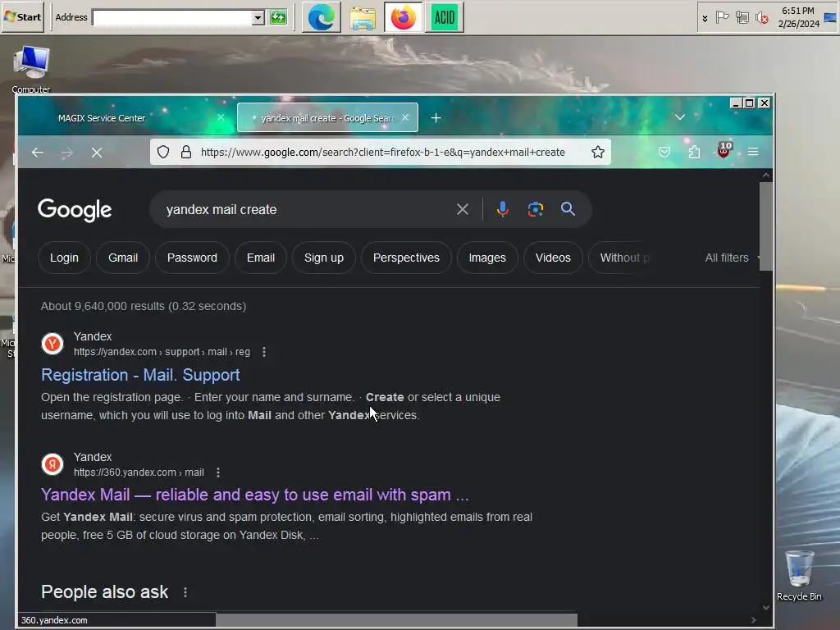The height and width of the screenshot is (630, 840).
Task: Select the Password filter chip
Action: click(x=192, y=258)
